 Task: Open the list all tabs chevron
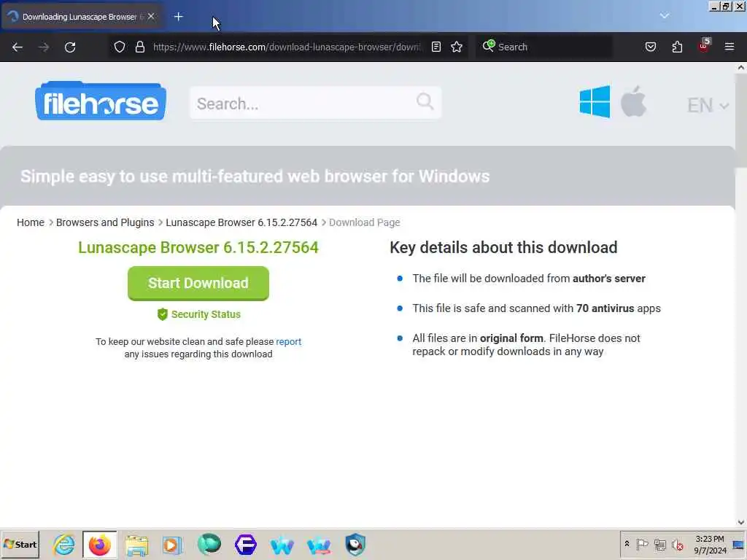pyautogui.click(x=664, y=16)
